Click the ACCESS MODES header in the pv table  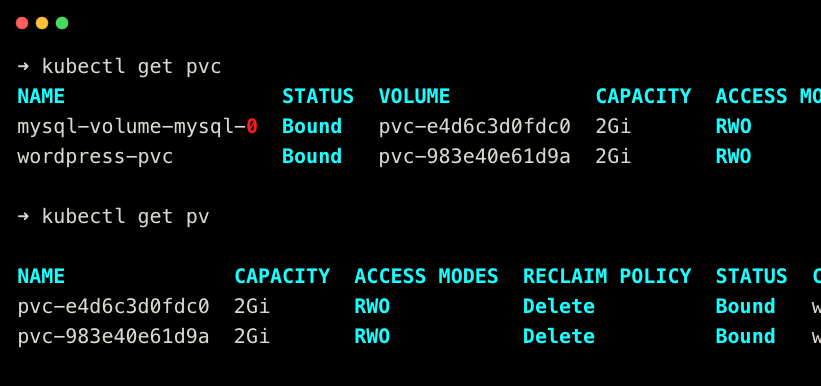[426, 276]
